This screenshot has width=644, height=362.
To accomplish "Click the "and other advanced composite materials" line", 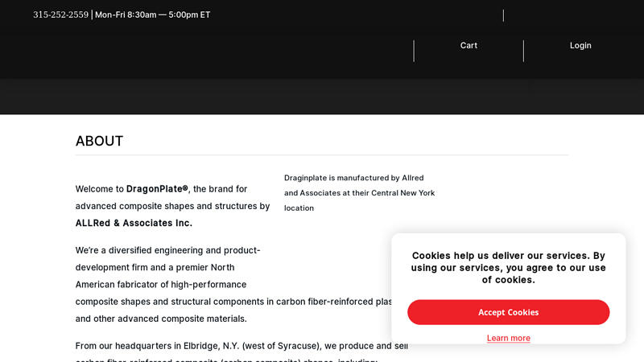I will (x=161, y=319).
